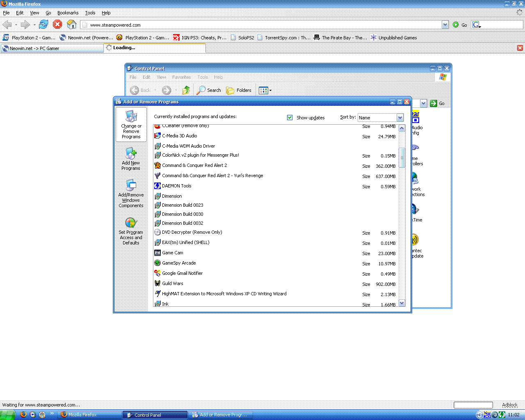Open the Firefox Help menu

(x=106, y=13)
